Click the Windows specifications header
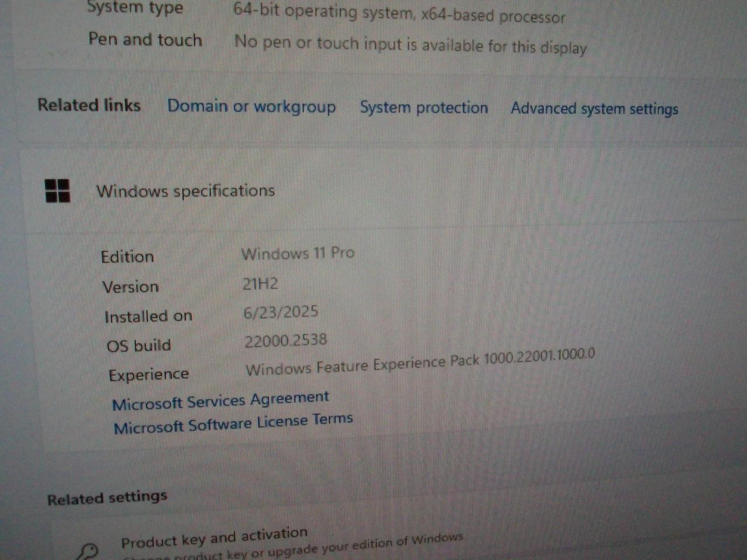This screenshot has height=560, width=747. 186,191
